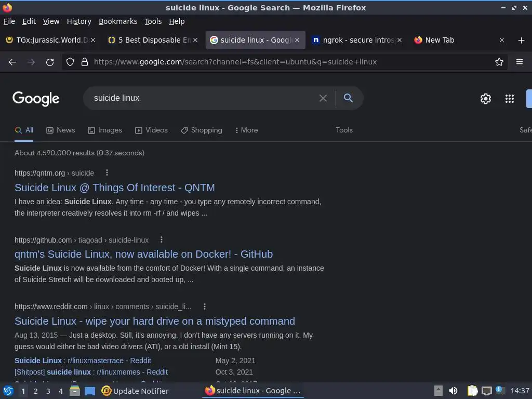Close the 5 Best Disposable tab
The width and height of the screenshot is (532, 399).
195,40
